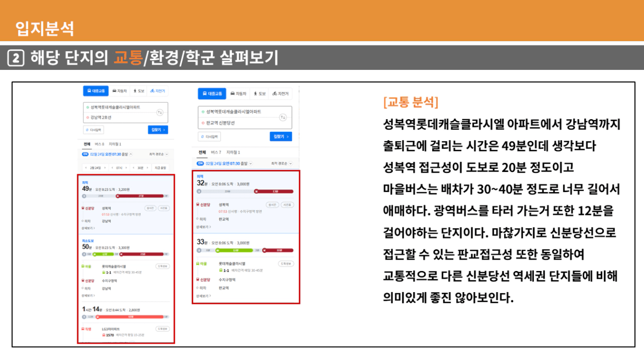The height and width of the screenshot is (362, 644).
Task: Click 다시입력 in Pangyo panel
Action: coord(210,137)
